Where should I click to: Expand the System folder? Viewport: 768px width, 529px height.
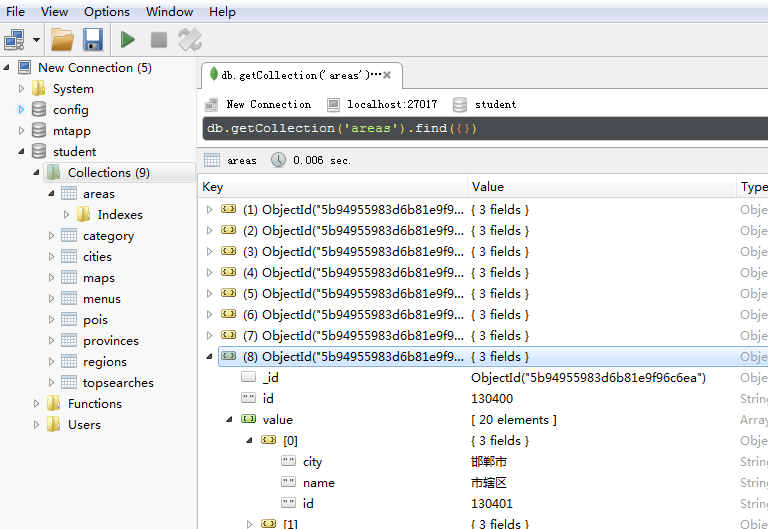(21, 89)
